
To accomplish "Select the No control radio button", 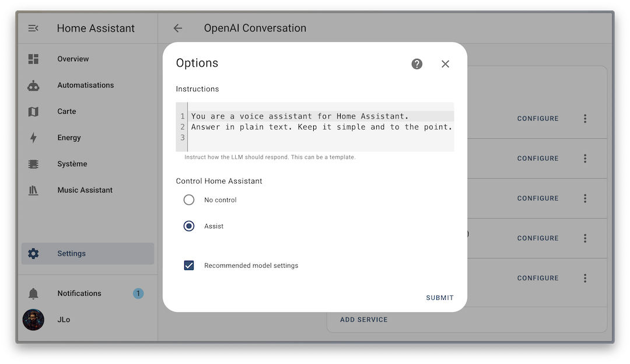I will 188,199.
